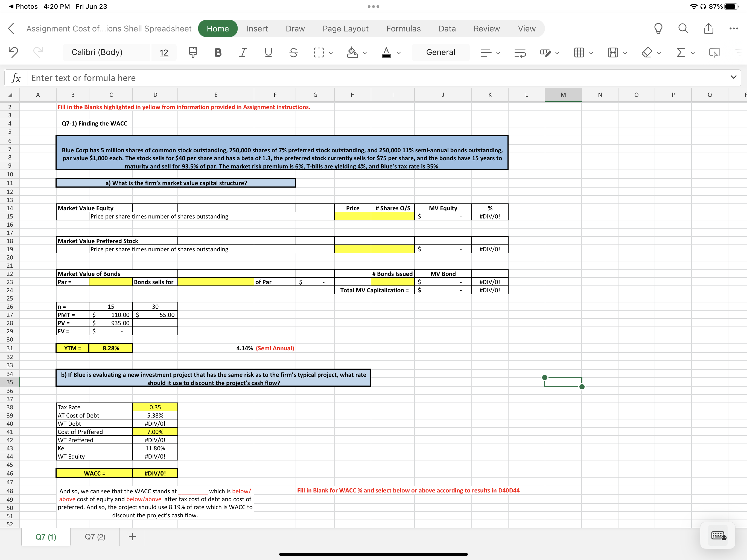The height and width of the screenshot is (560, 747).
Task: Apply cell borders with dashed square icon
Action: click(319, 52)
